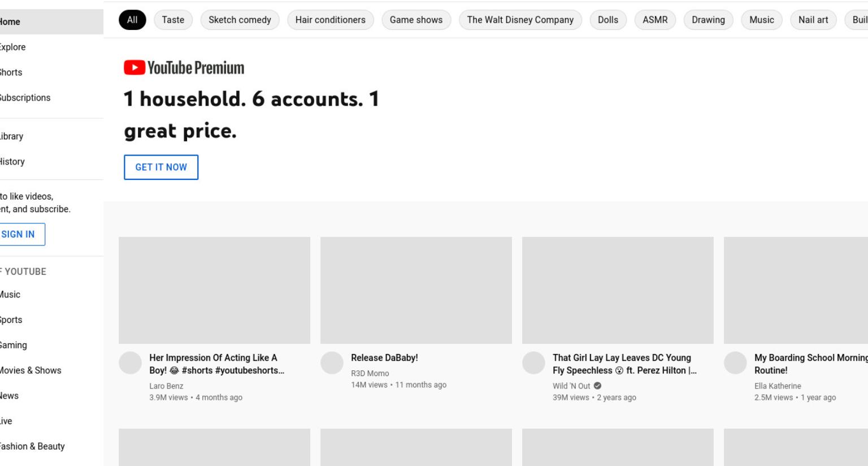
Task: Open Wild 'N Out channel avatar
Action: point(533,363)
